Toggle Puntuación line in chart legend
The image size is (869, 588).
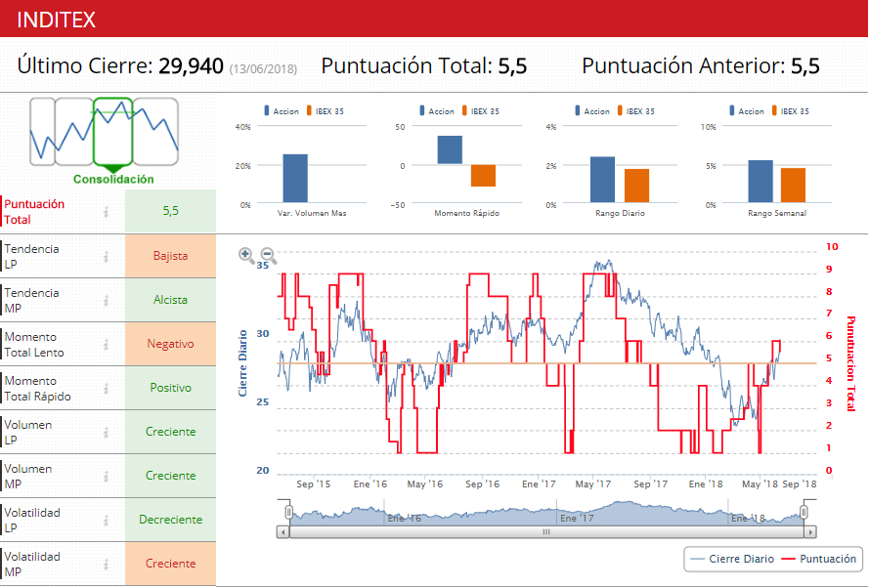click(x=819, y=559)
